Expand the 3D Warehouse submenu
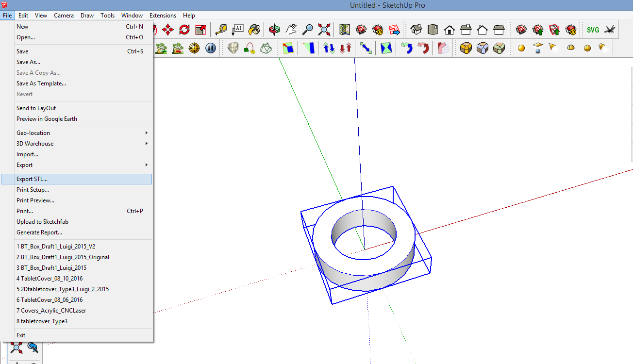This screenshot has width=633, height=364. (35, 143)
